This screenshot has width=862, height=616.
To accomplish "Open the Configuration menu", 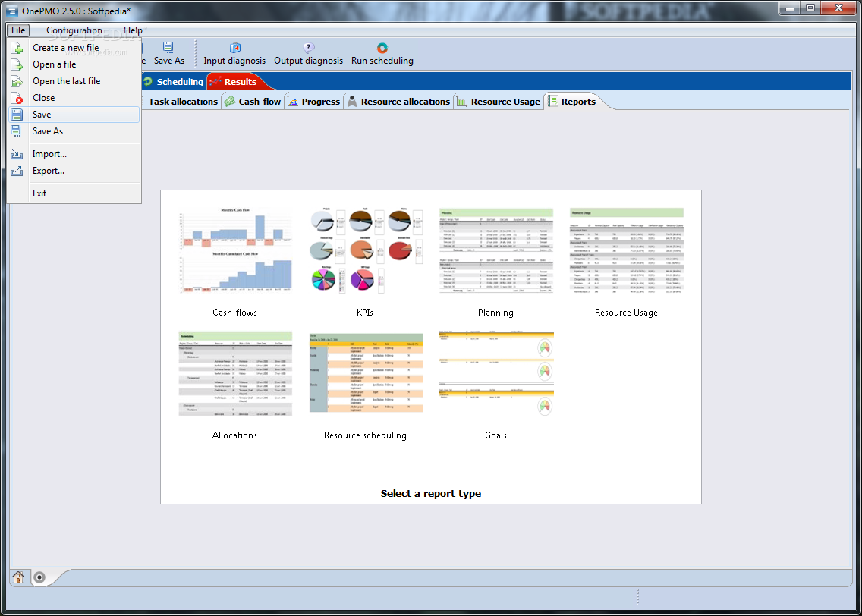I will [x=74, y=30].
